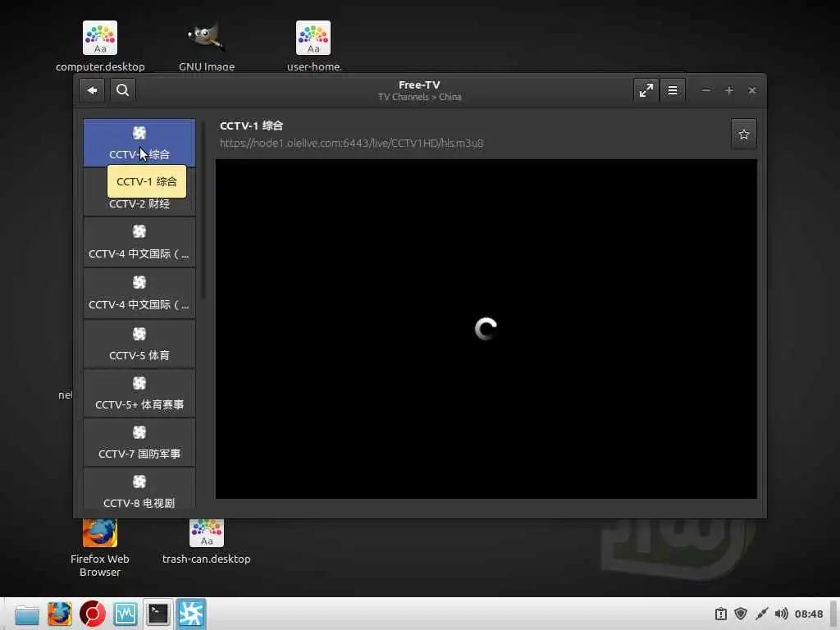
Task: Click the channel logo icon above CCTV-7 国防军事
Action: coord(139,432)
